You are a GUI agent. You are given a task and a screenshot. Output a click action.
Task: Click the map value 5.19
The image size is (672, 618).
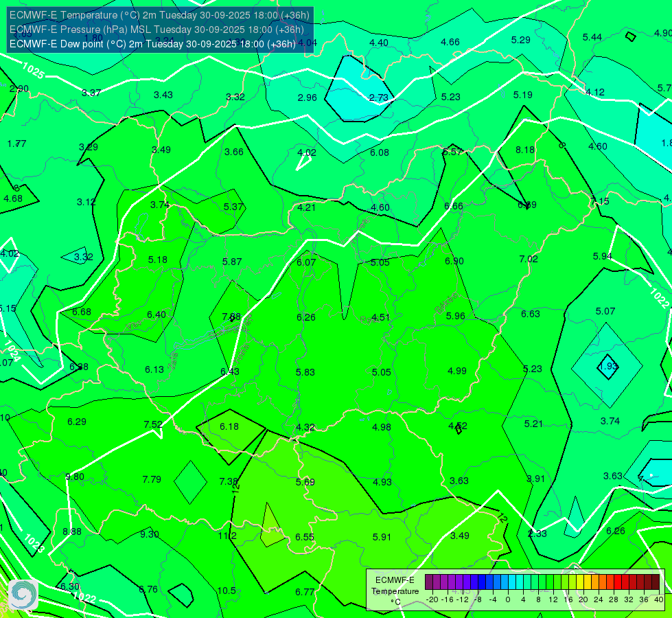tap(522, 95)
